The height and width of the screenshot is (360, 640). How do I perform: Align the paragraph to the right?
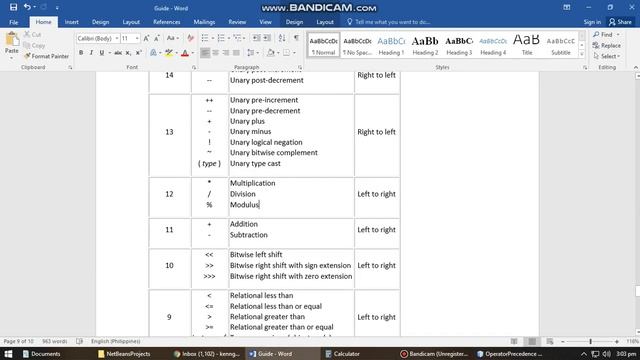pos(226,53)
